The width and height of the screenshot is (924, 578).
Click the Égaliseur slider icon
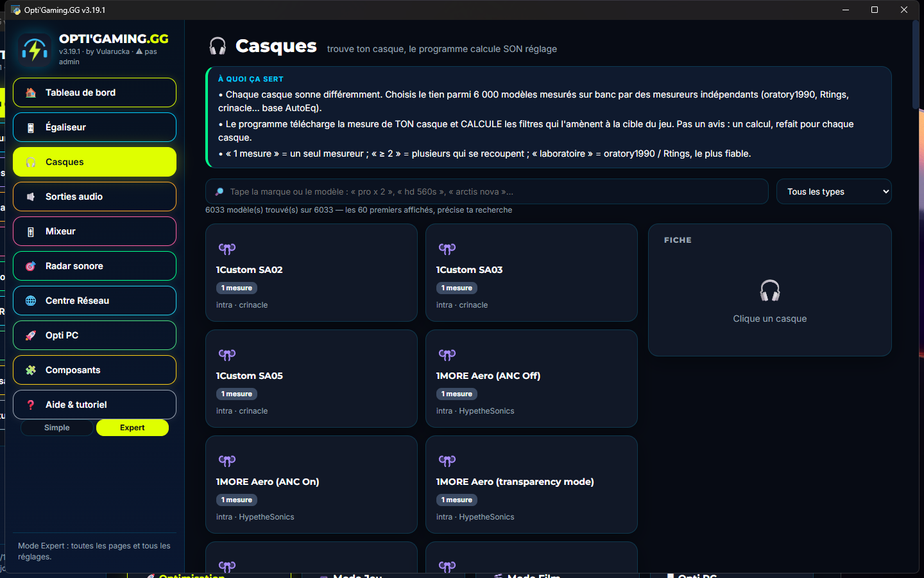[31, 127]
